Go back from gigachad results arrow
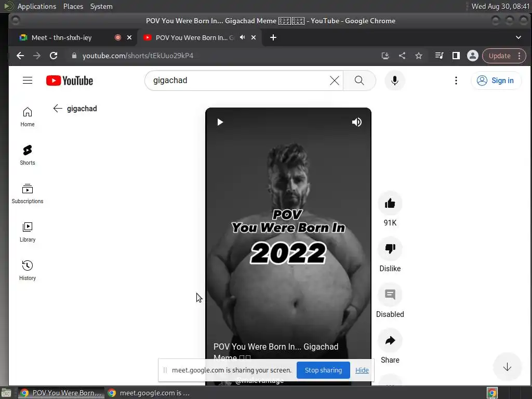The image size is (532, 399). pos(58,109)
